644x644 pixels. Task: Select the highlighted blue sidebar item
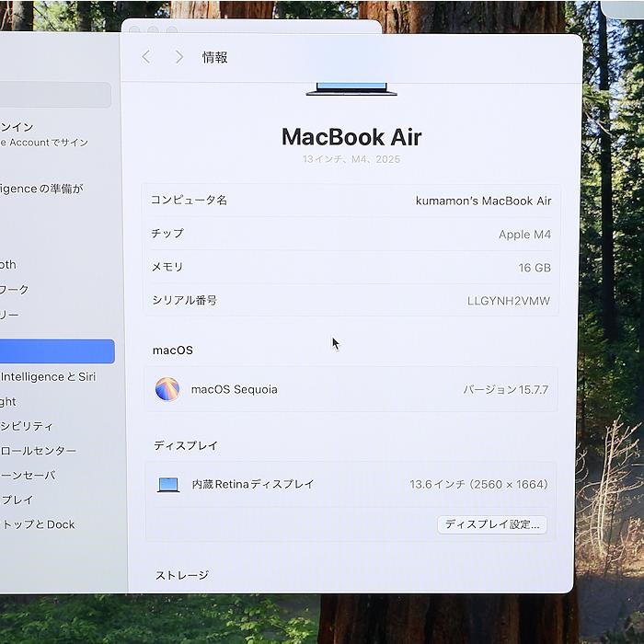coord(57,351)
